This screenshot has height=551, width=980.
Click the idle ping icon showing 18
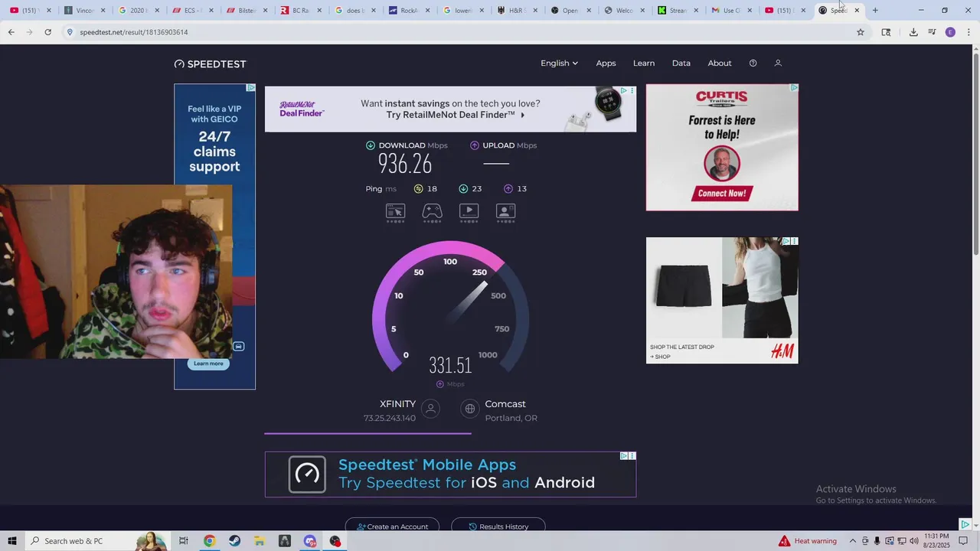(418, 189)
